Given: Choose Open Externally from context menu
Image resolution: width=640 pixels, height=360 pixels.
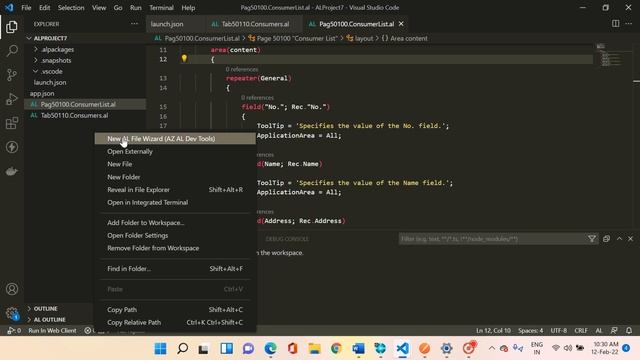Looking at the screenshot, I should [x=175, y=151].
